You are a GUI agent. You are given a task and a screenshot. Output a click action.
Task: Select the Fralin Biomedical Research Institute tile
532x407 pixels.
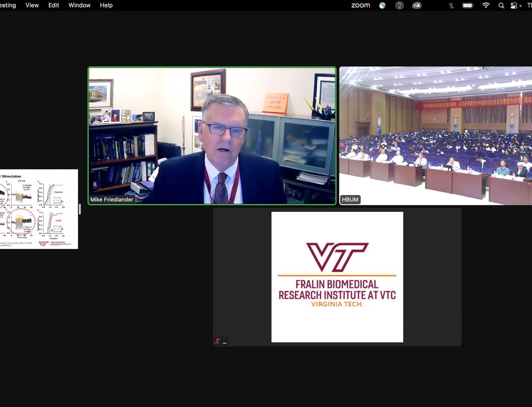click(x=337, y=277)
